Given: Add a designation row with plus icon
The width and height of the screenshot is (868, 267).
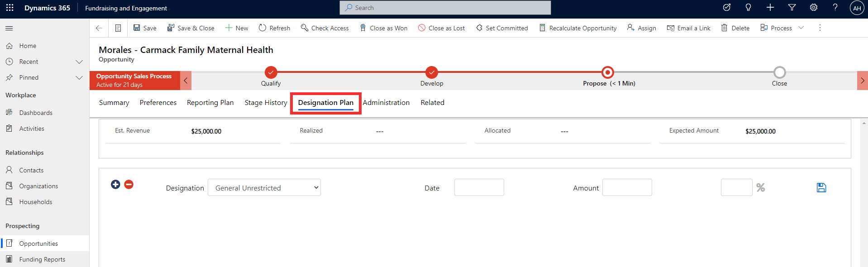Looking at the screenshot, I should coord(115,184).
